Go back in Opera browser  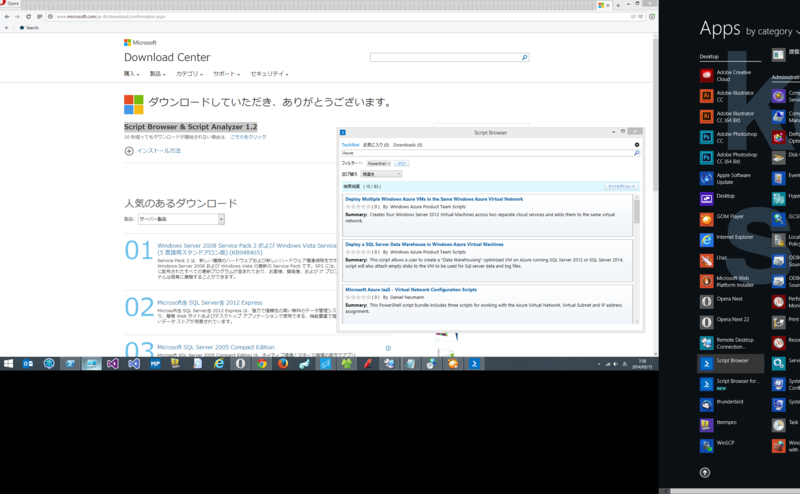click(7, 16)
